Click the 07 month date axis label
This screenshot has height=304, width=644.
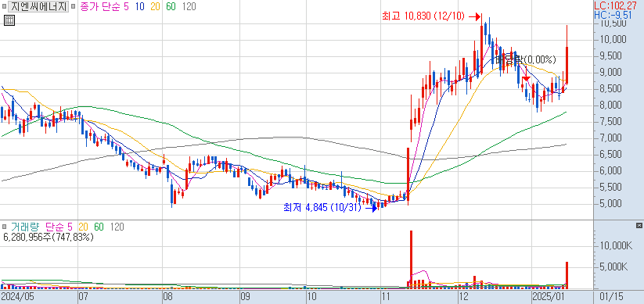coord(85,296)
